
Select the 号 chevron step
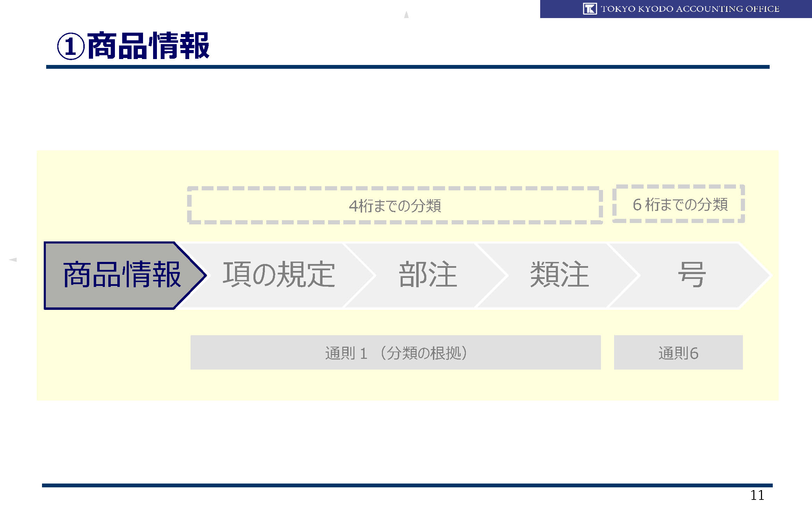click(692, 275)
